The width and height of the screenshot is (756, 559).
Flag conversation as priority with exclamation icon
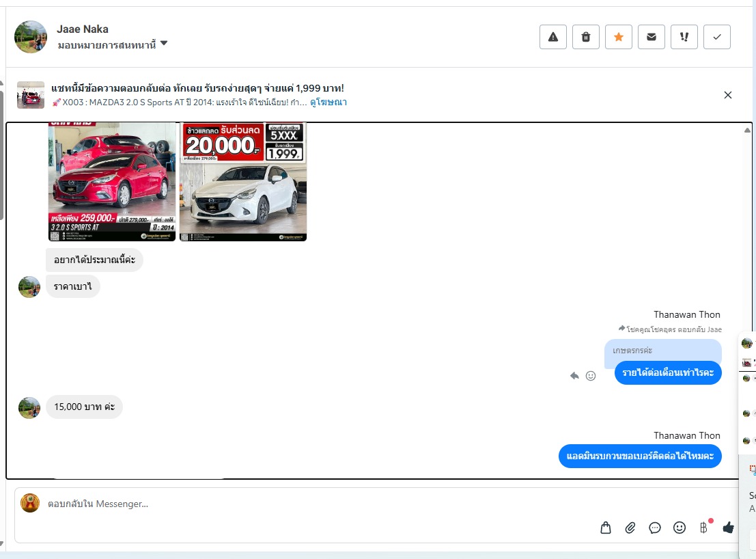pos(684,37)
